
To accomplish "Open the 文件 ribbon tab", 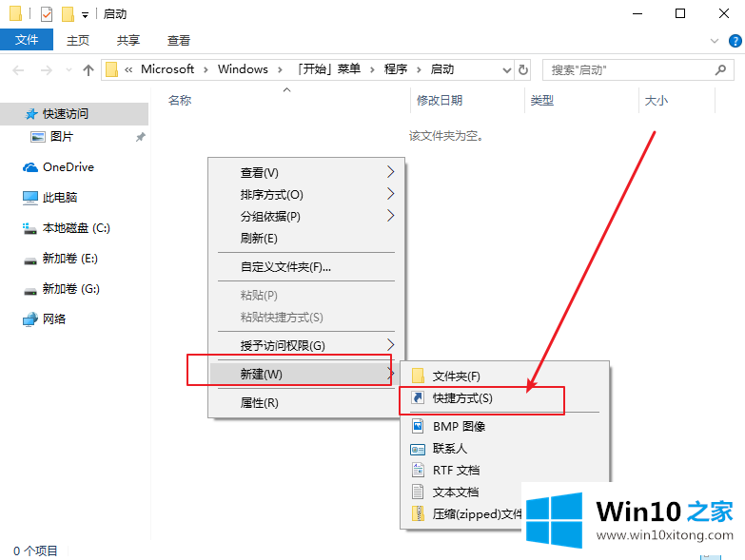I will 27,40.
